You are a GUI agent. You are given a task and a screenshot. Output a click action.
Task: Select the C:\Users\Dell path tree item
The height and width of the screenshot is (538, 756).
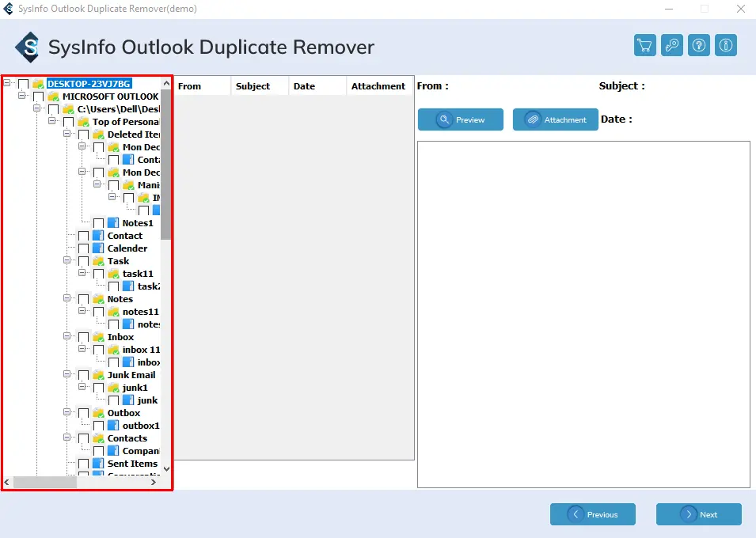118,109
